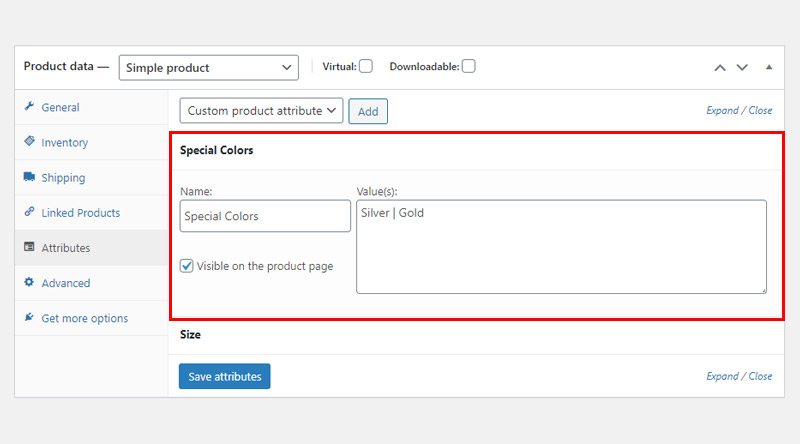Click Save attributes button

point(224,377)
